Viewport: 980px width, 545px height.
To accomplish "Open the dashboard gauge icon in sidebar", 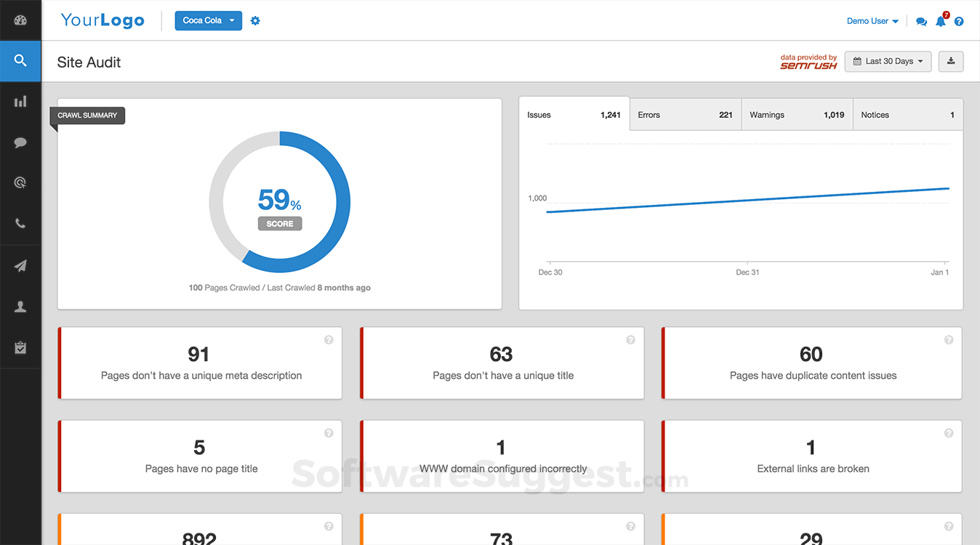I will [x=20, y=20].
